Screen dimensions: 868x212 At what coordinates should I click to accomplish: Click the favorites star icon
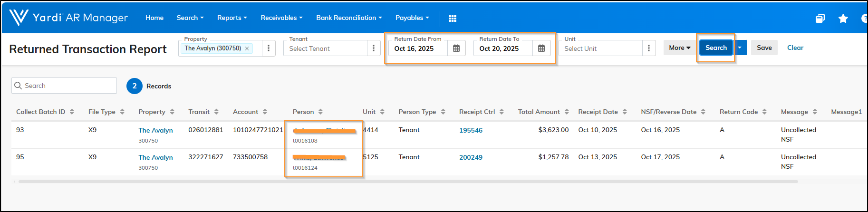843,19
